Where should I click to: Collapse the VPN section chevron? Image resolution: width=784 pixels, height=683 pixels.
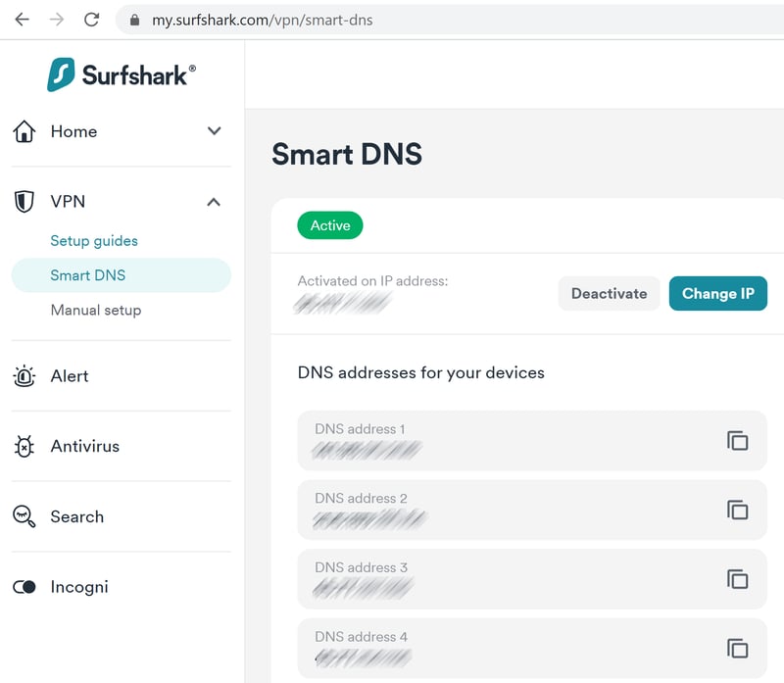214,202
